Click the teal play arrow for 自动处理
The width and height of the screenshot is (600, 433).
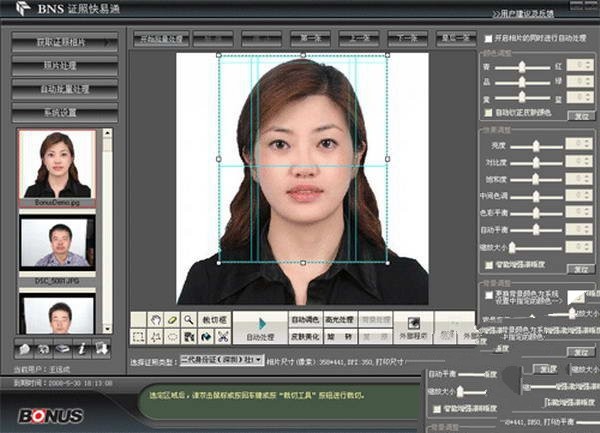pyautogui.click(x=262, y=324)
